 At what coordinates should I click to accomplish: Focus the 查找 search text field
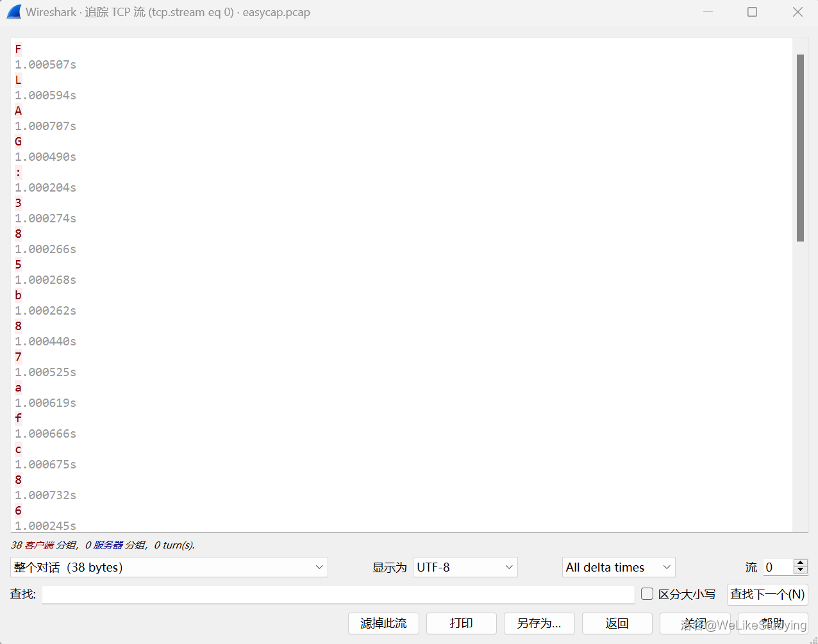pos(338,595)
